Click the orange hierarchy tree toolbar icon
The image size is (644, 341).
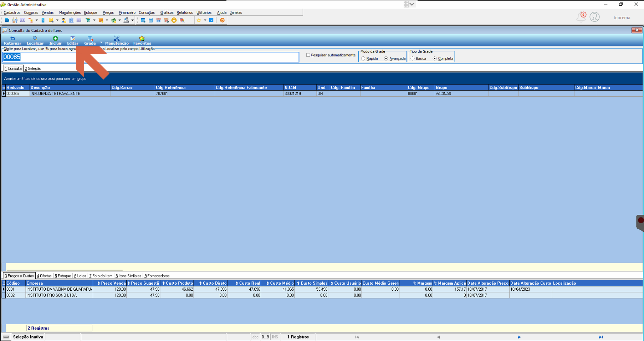30,20
